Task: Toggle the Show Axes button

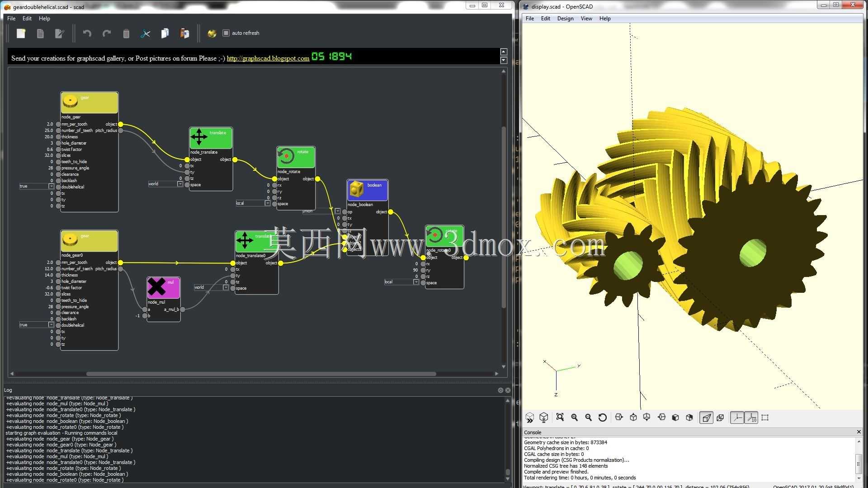Action: (x=737, y=418)
